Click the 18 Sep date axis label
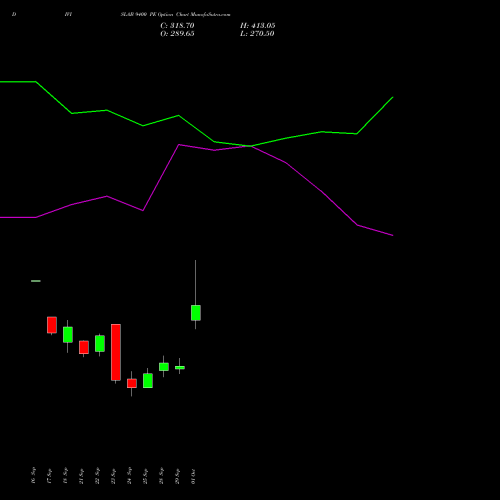500x500 pixels. [x=65, y=476]
